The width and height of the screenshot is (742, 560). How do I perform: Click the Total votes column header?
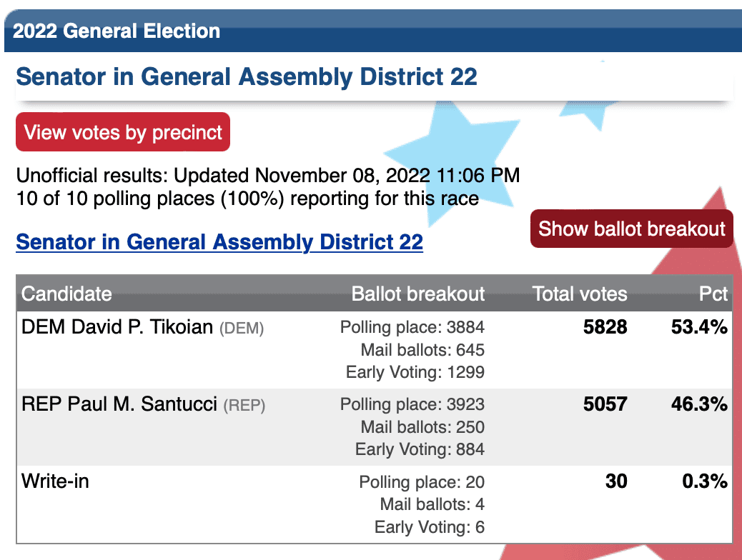point(580,294)
